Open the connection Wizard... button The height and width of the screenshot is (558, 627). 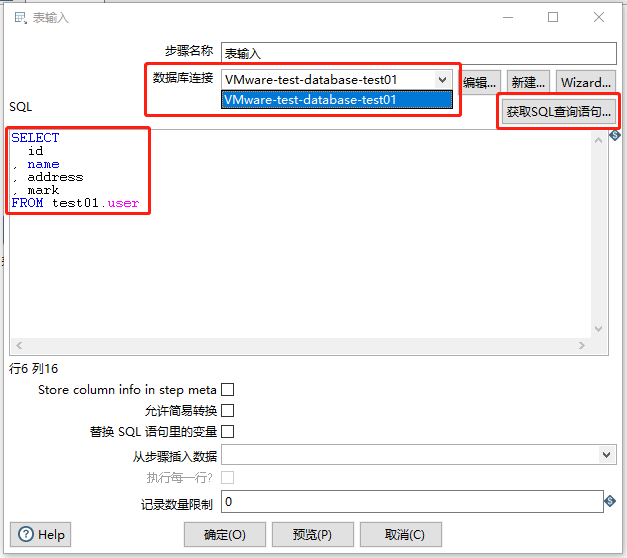[585, 83]
